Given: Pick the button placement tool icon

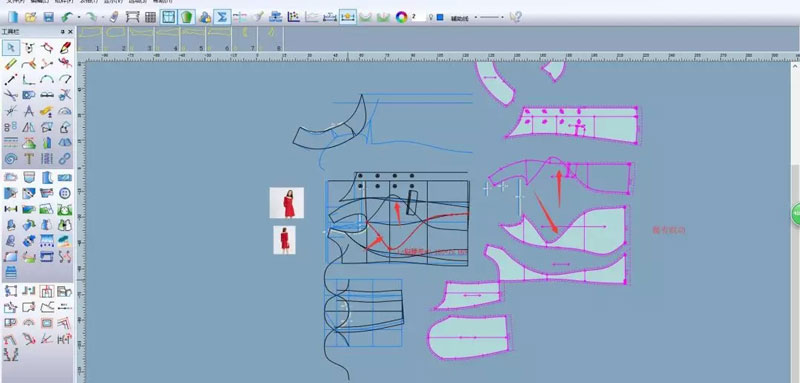Looking at the screenshot, I should click(64, 193).
